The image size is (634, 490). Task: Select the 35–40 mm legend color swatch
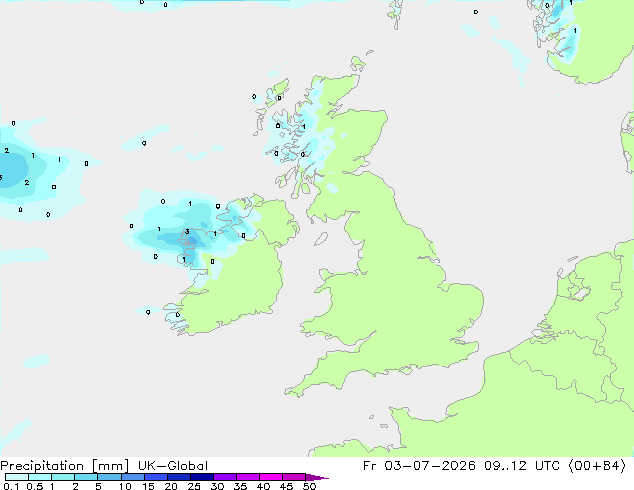click(248, 477)
